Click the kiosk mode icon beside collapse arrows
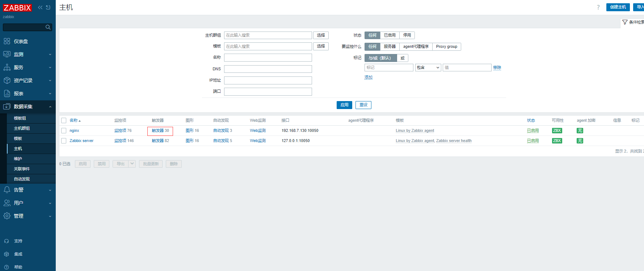This screenshot has height=271, width=644. (x=48, y=7)
